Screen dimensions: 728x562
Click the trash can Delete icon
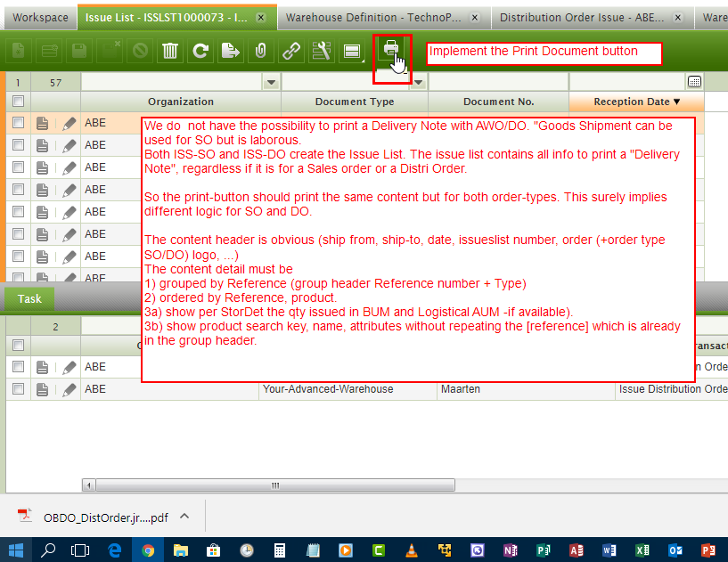click(170, 52)
